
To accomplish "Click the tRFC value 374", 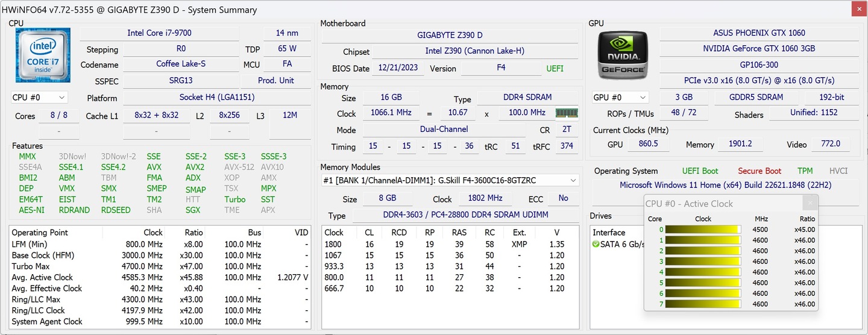I will pos(567,146).
